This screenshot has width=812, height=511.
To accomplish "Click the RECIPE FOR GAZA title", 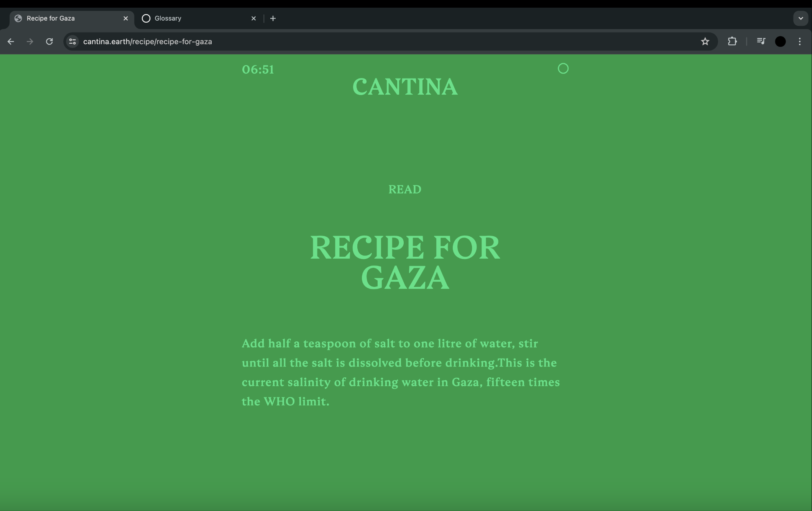I will [x=405, y=262].
